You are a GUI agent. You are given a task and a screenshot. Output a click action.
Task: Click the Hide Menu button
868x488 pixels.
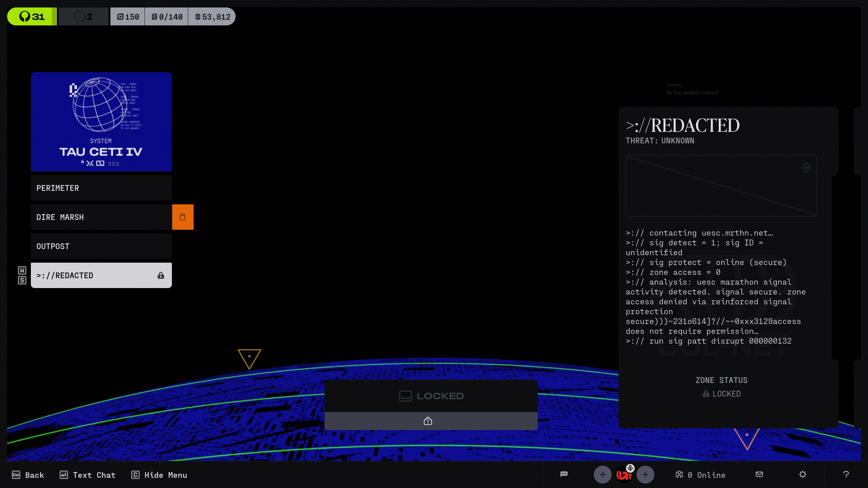click(159, 475)
